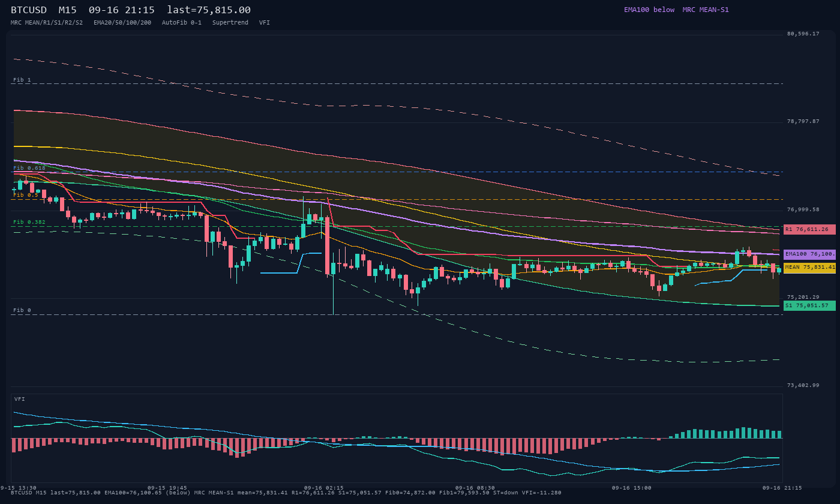The width and height of the screenshot is (840, 504).
Task: Click the 75,201.29 price axis value
Action: click(x=803, y=297)
